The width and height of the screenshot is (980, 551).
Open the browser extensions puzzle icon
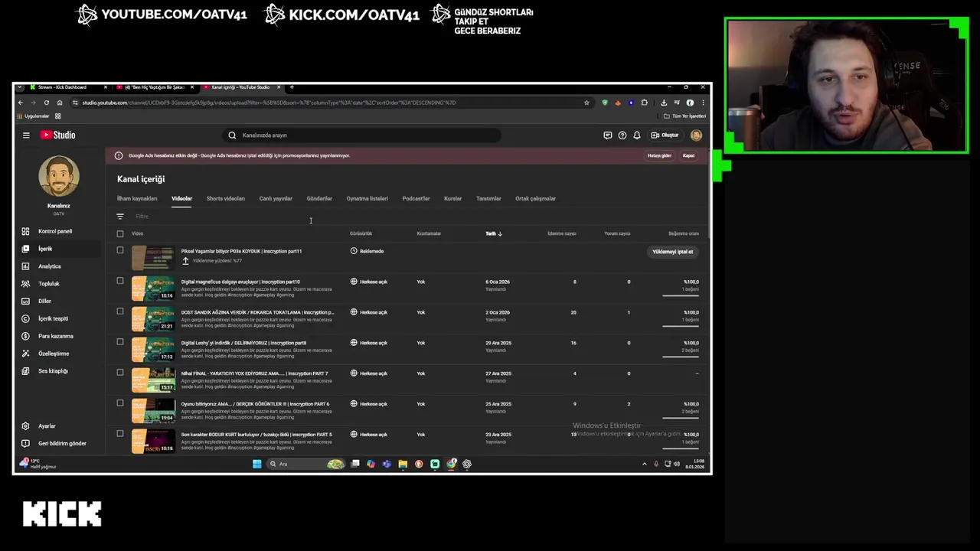[x=644, y=103]
